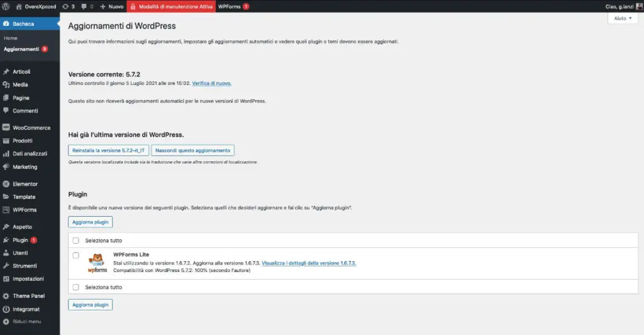Click the updates counter icon showing 3

tap(65, 6)
